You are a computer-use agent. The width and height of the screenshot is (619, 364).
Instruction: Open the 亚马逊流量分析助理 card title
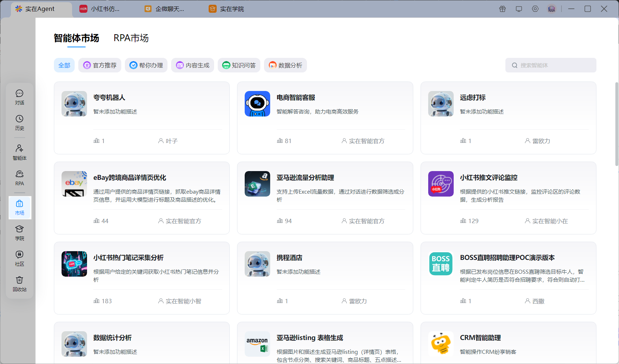[305, 178]
